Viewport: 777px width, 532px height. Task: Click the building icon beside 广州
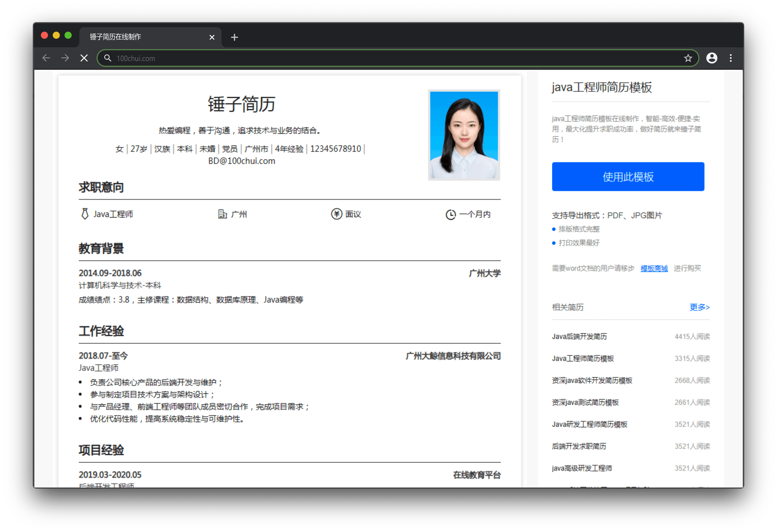[222, 214]
